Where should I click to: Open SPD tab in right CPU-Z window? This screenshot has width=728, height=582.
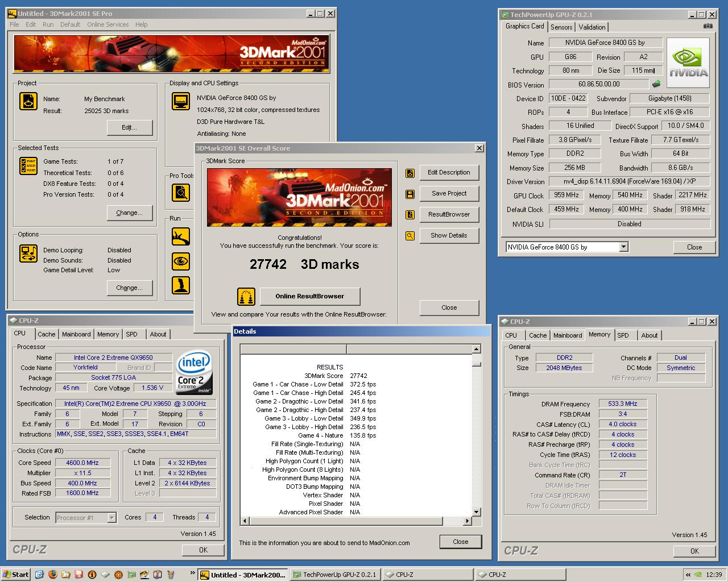tap(623, 335)
